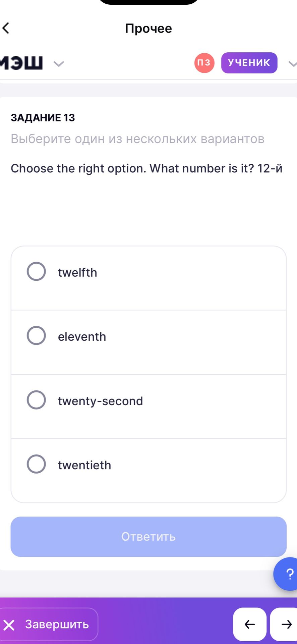Click the twenty-second answer label text

tap(100, 401)
